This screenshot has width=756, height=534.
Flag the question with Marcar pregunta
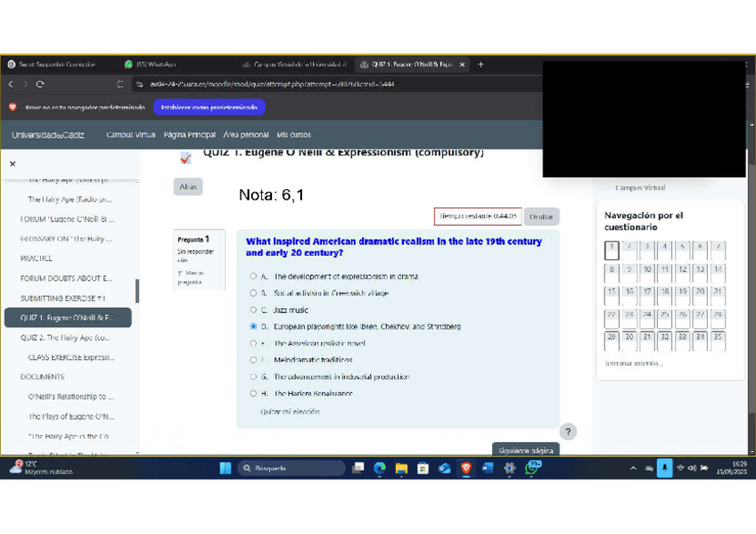(191, 276)
